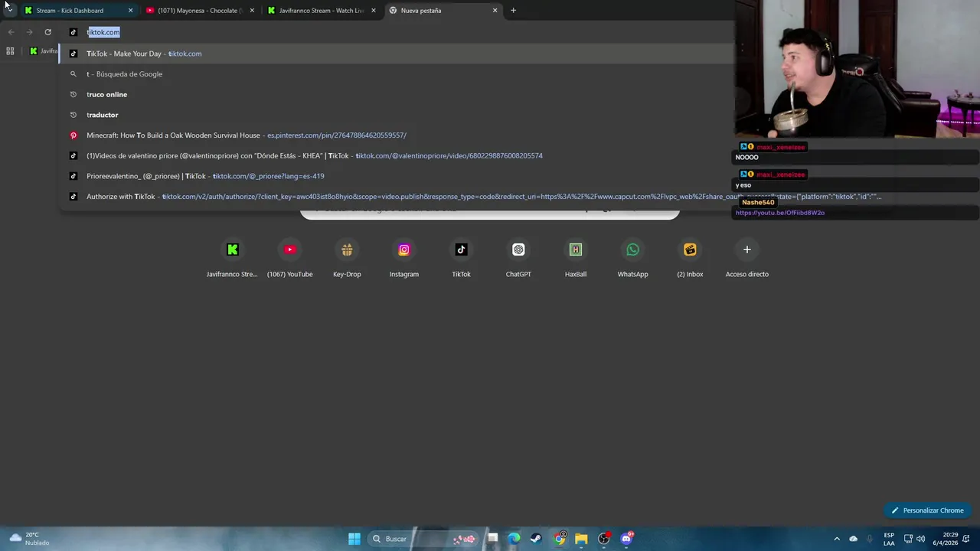The width and height of the screenshot is (980, 551).
Task: Click the browser forward arrow
Action: 29,32
